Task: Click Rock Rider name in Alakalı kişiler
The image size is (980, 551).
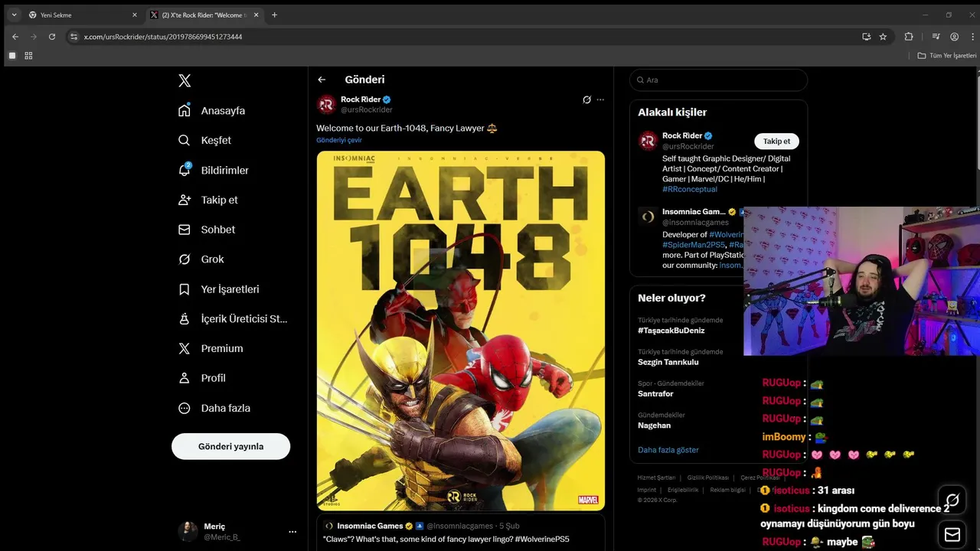Action: point(682,135)
